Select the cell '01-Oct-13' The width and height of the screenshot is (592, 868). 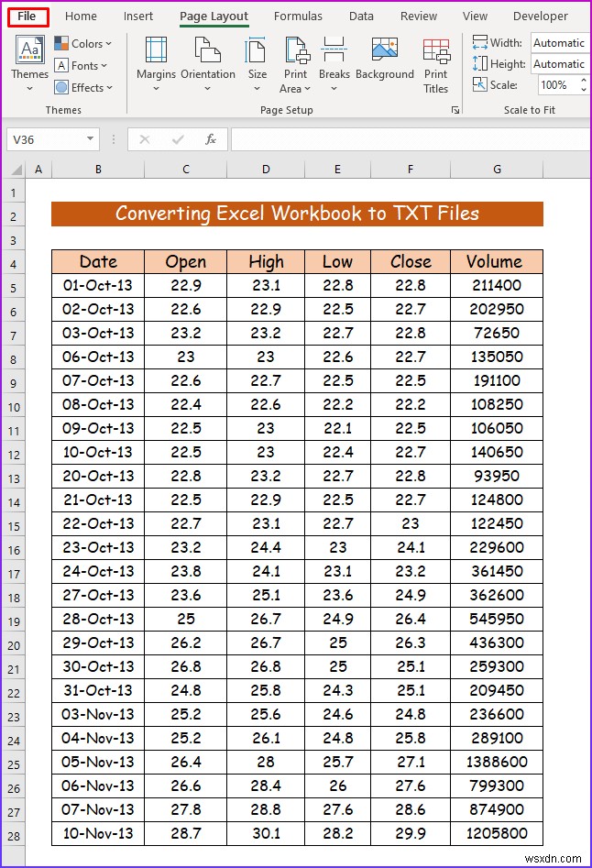pyautogui.click(x=98, y=286)
